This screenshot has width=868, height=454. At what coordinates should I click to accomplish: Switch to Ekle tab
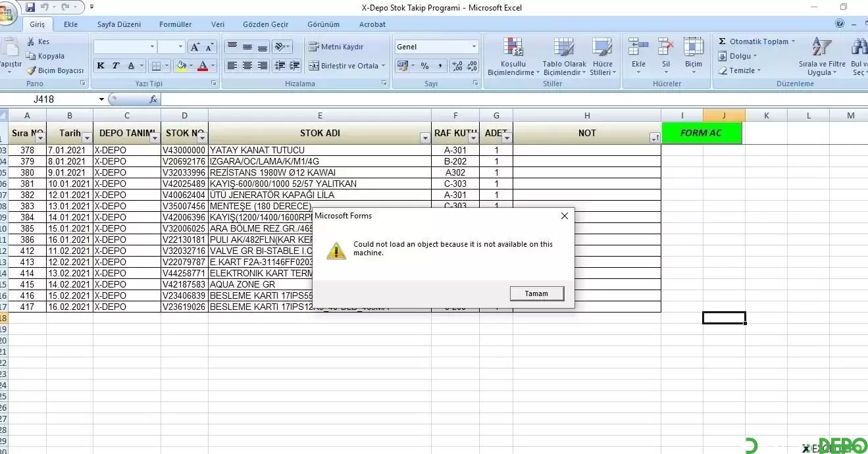tap(70, 24)
